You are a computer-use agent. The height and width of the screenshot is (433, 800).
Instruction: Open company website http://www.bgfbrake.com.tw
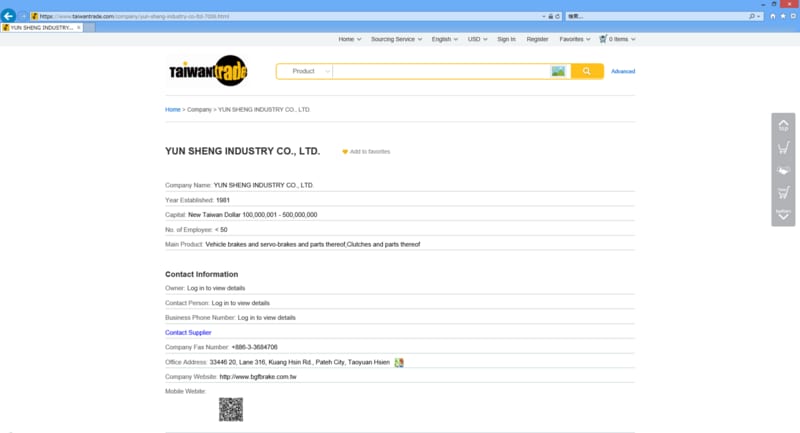[x=258, y=377]
